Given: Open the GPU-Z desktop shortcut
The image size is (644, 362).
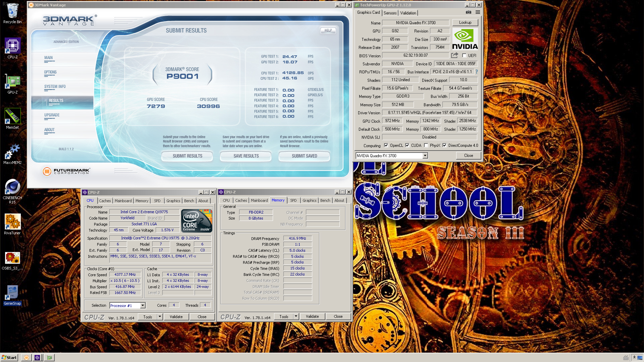Looking at the screenshot, I should 12,84.
